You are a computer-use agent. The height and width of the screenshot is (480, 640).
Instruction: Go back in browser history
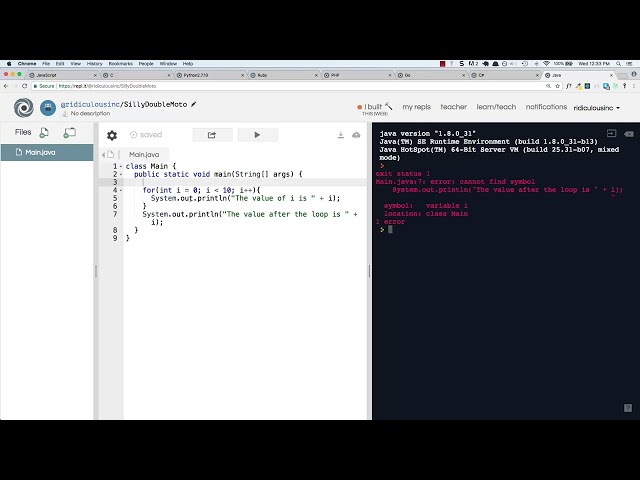(x=6, y=86)
